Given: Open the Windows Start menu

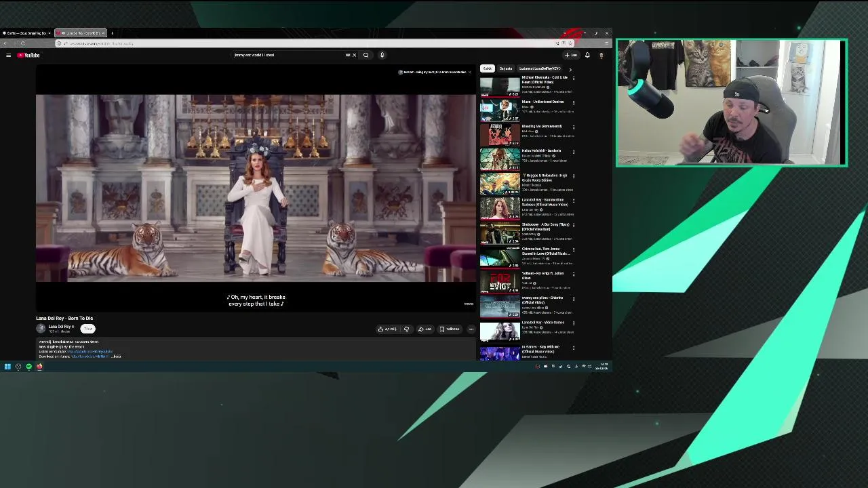Looking at the screenshot, I should click(7, 367).
